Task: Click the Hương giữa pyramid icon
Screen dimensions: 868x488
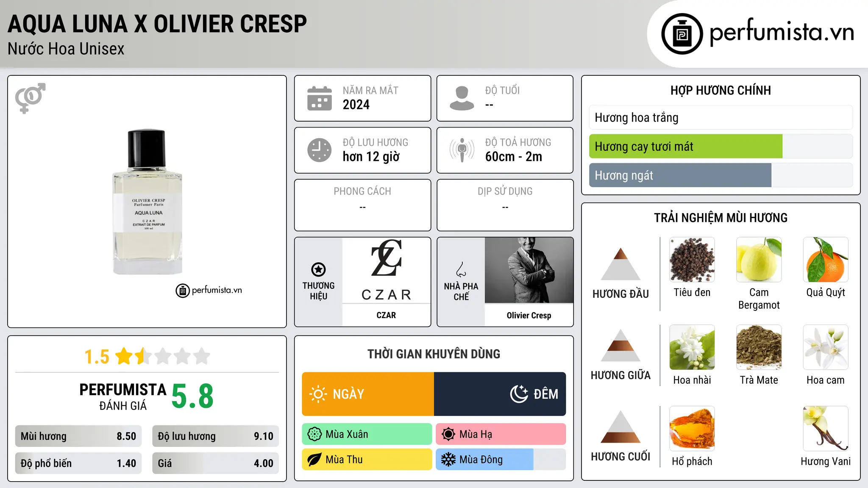Action: point(621,345)
